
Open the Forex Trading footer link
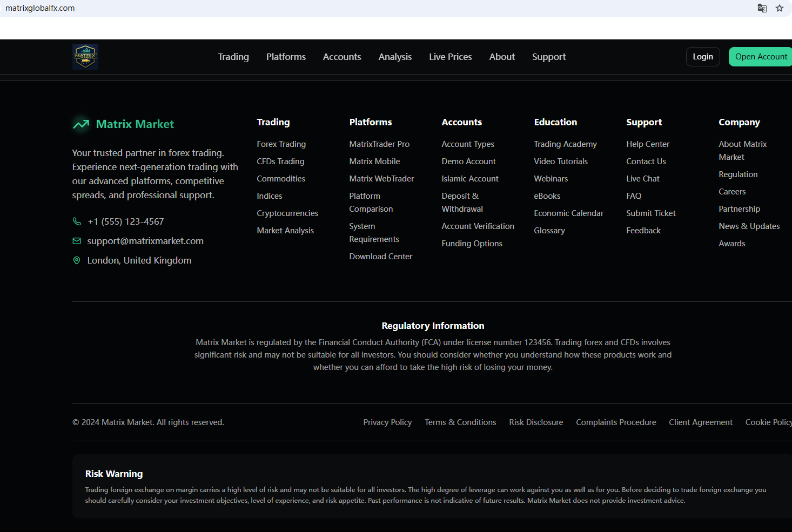pos(281,144)
